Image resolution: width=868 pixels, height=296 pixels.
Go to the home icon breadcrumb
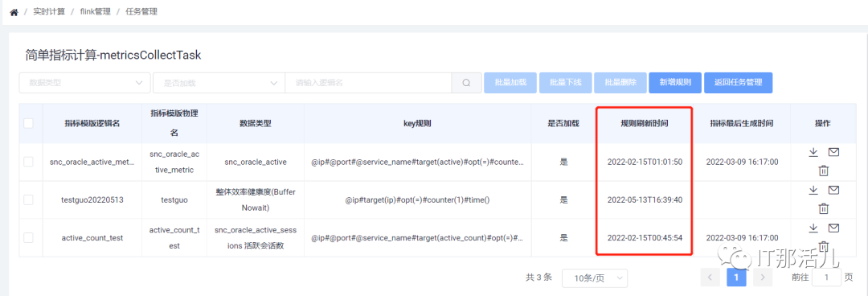point(14,11)
